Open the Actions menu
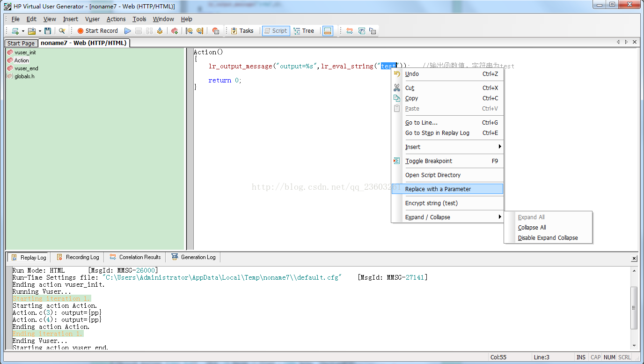The width and height of the screenshot is (644, 364). point(116,19)
